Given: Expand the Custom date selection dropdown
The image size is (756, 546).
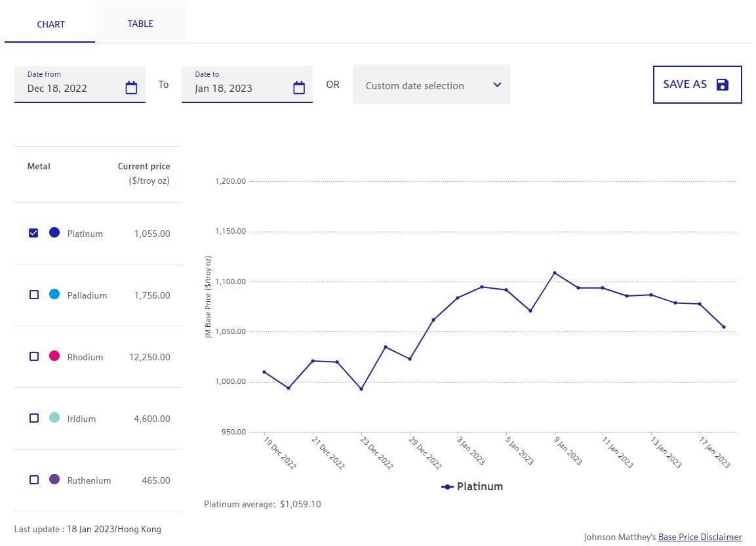Looking at the screenshot, I should click(431, 85).
